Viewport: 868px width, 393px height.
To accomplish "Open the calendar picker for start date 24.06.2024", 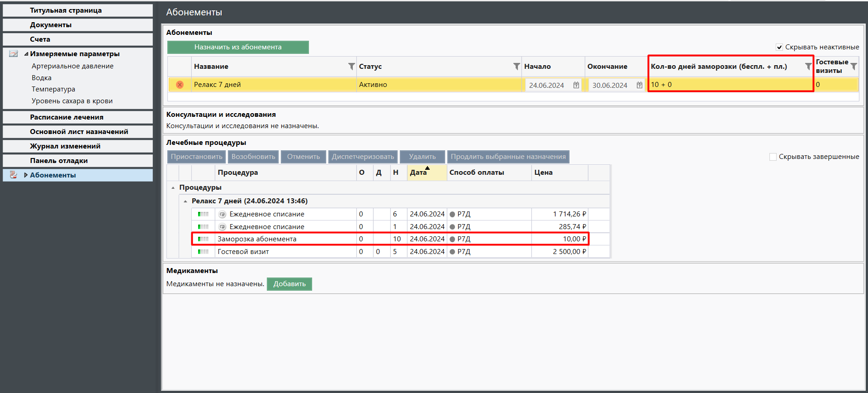I will (576, 85).
